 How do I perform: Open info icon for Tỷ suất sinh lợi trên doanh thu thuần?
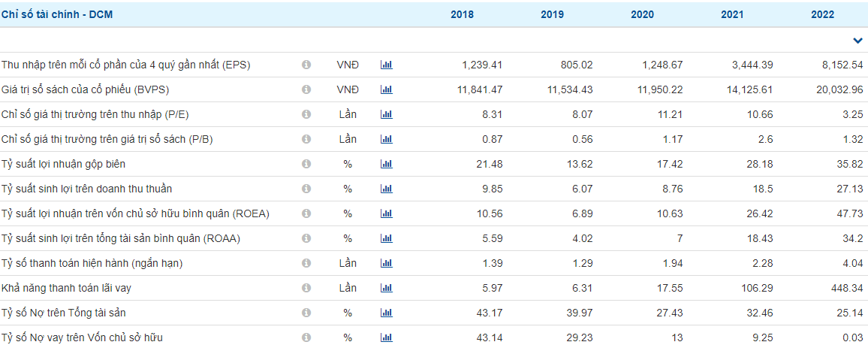pyautogui.click(x=306, y=189)
